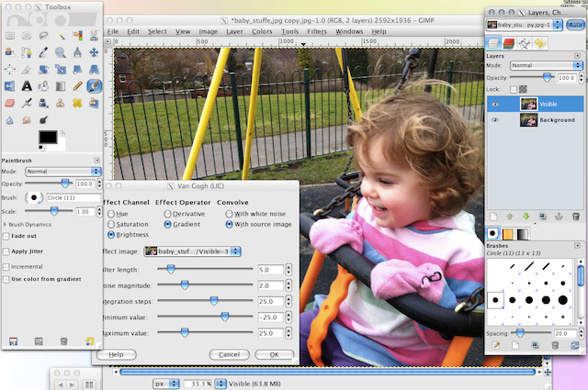
Task: Select the Hue effect channel radio
Action: pos(111,213)
